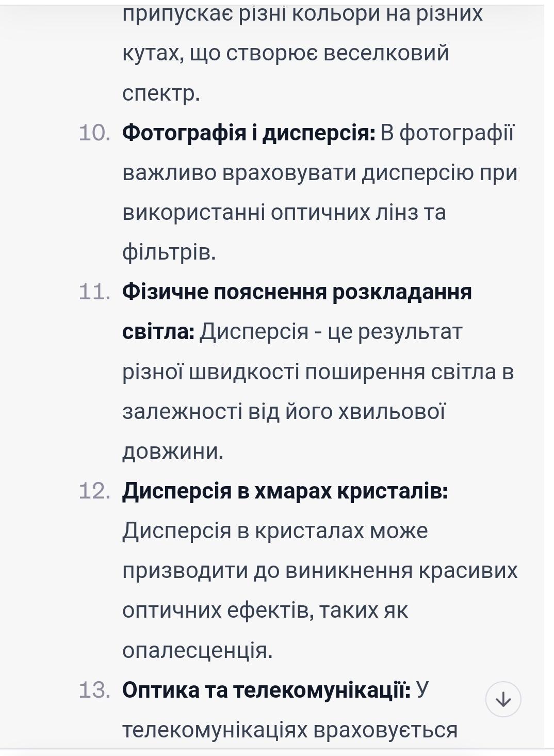Click list number 10.
The width and height of the screenshot is (554, 756).
[x=94, y=133]
